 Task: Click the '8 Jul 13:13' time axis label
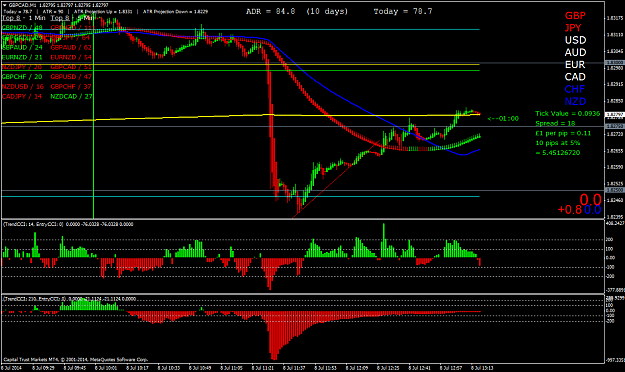pos(482,368)
